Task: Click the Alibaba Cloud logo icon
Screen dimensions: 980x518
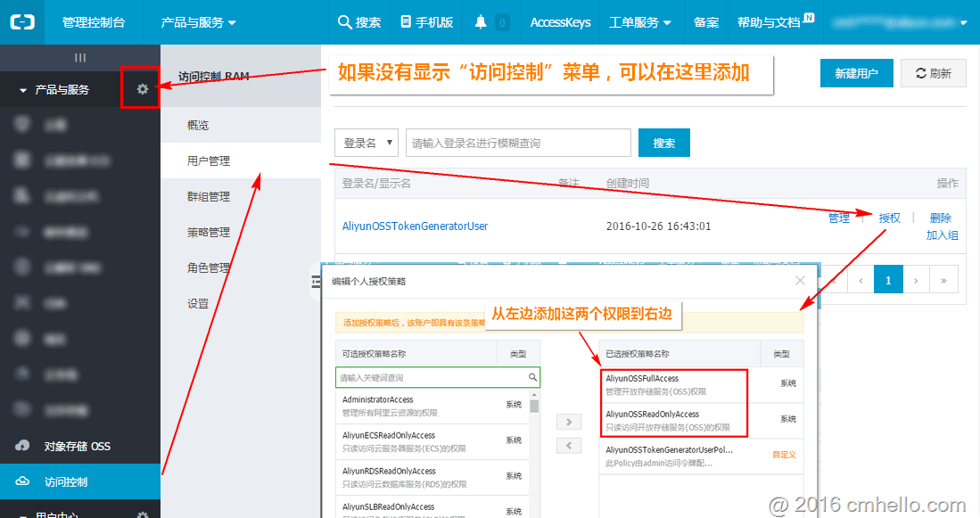Action: click(x=21, y=21)
